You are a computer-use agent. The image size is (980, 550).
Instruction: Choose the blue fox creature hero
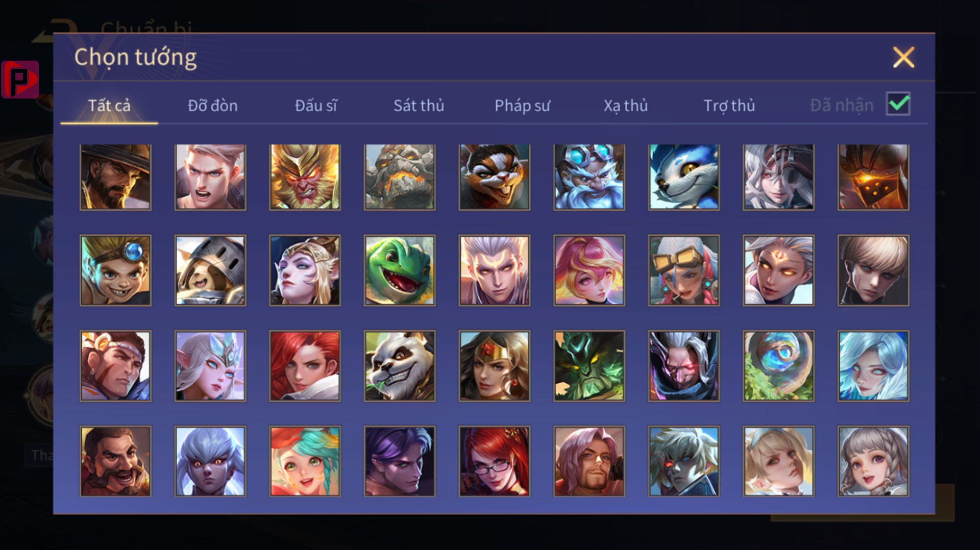point(684,177)
